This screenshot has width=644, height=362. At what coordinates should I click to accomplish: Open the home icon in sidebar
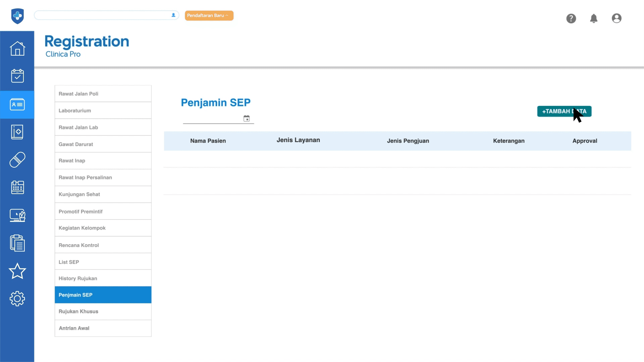point(17,49)
